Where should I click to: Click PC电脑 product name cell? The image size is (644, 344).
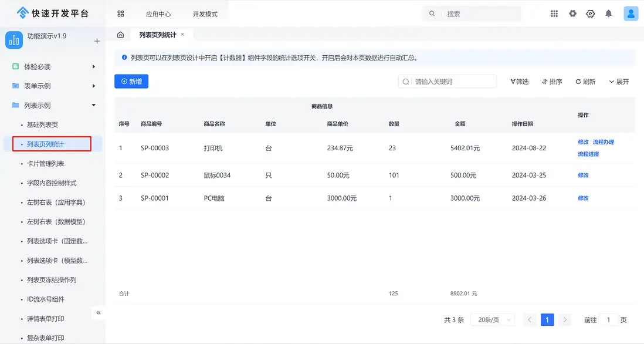click(x=214, y=198)
